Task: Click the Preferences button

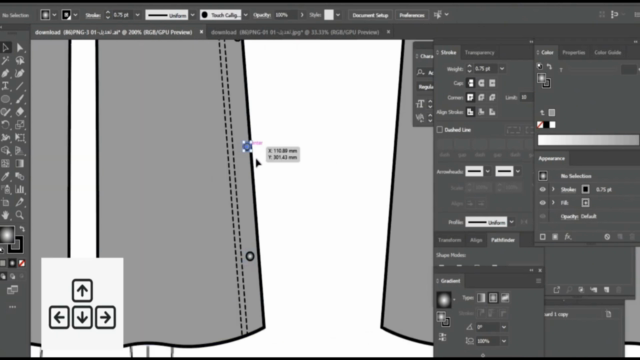Action: pos(412,15)
